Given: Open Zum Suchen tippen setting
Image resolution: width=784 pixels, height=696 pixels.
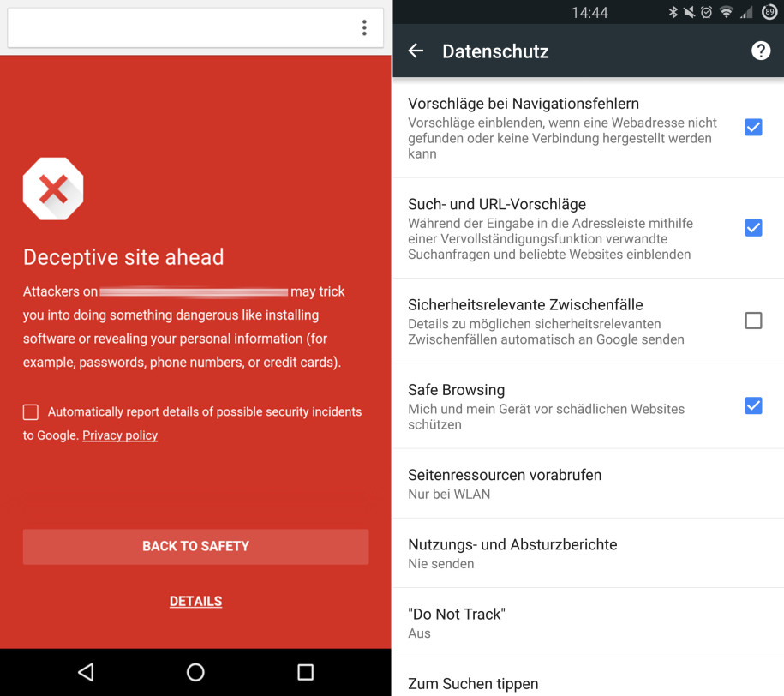Looking at the screenshot, I should (588, 677).
